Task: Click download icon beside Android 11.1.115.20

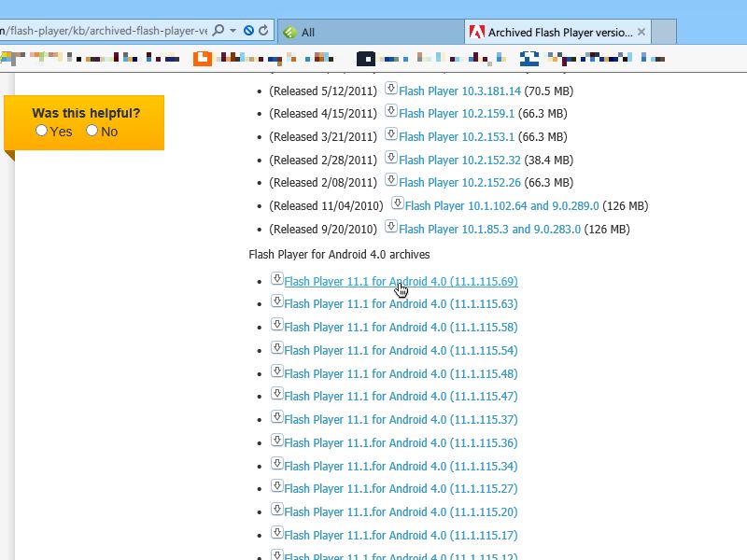Action: coord(277,509)
